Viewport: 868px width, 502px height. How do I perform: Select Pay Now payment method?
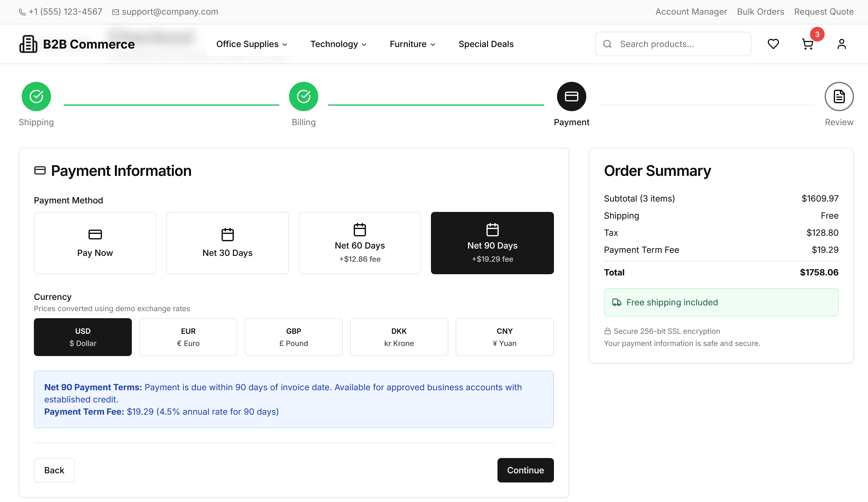95,243
